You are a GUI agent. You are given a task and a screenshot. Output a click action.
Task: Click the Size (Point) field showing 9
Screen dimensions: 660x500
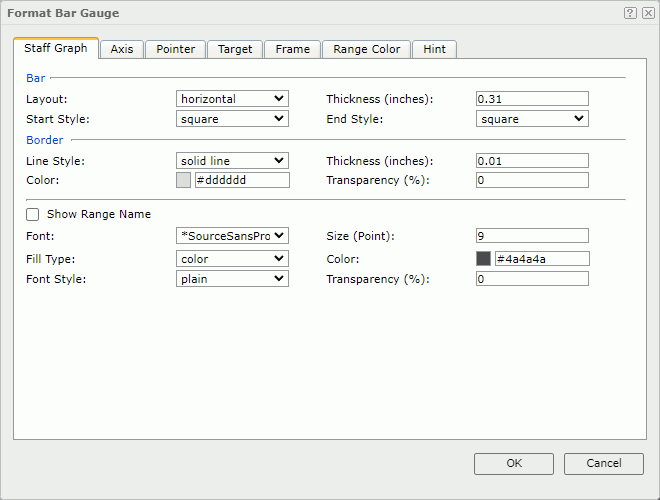532,236
